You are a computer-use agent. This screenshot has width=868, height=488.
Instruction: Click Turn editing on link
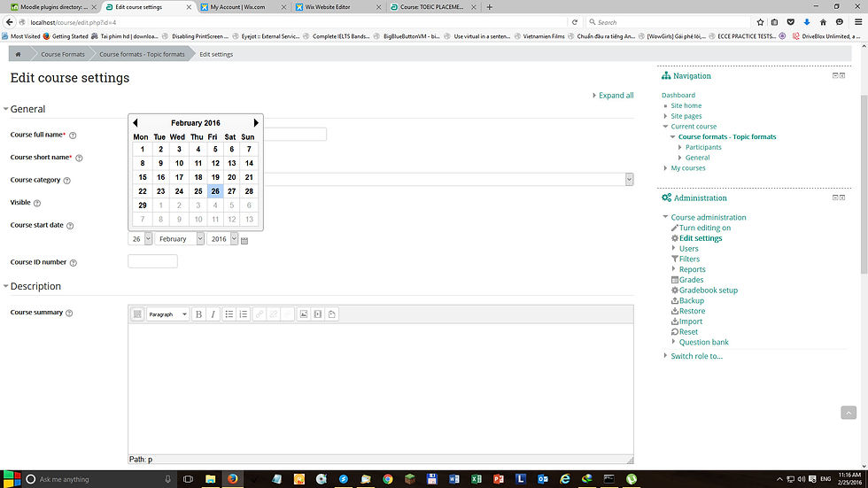(705, 228)
